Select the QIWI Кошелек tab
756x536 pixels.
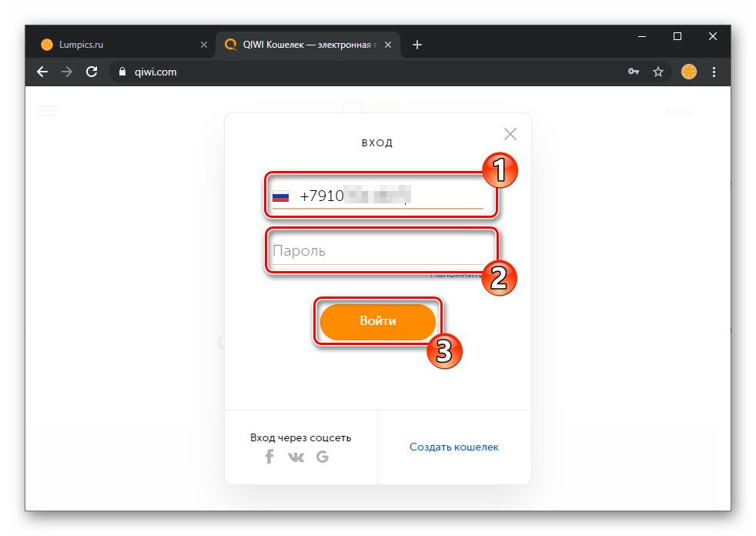[308, 45]
